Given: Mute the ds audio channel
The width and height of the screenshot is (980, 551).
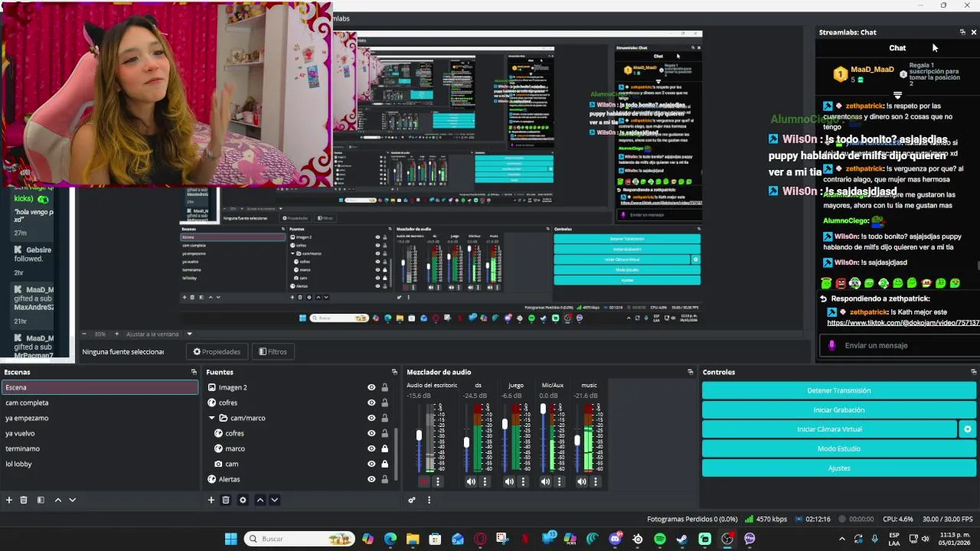Looking at the screenshot, I should tap(471, 481).
